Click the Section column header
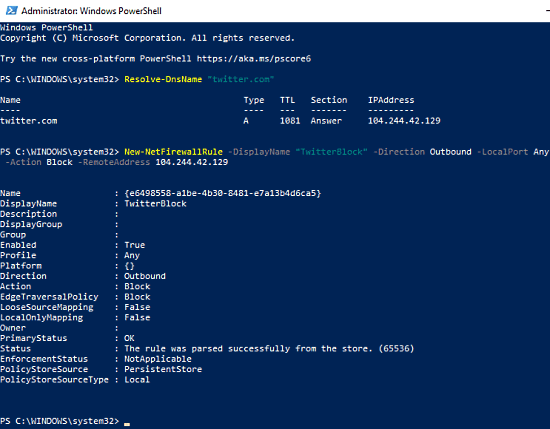Image resolution: width=550 pixels, height=429 pixels. tap(329, 100)
